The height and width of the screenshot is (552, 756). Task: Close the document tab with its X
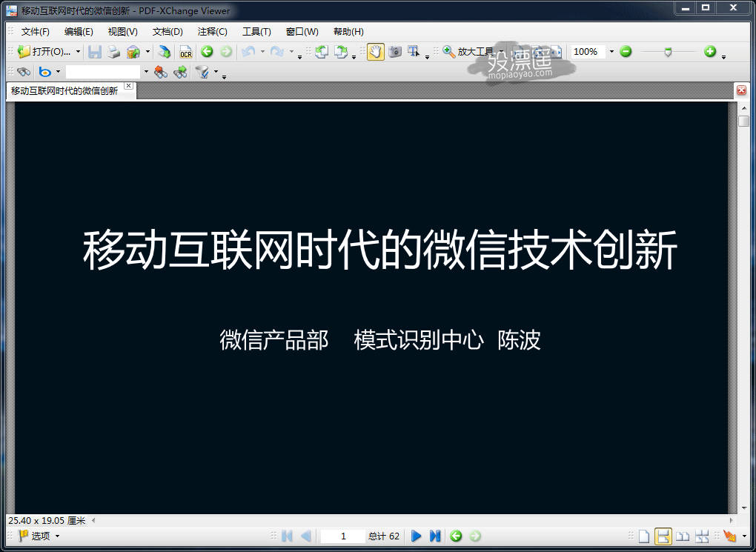tap(128, 86)
